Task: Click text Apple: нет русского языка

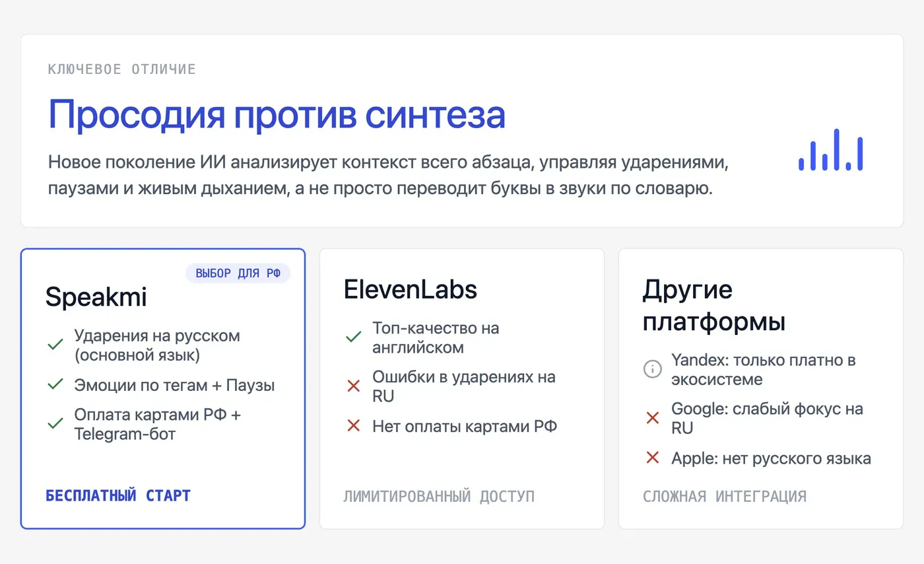Action: point(771,458)
